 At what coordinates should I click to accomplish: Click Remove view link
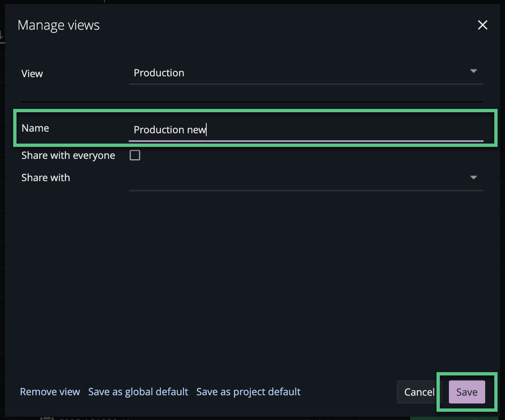[50, 392]
